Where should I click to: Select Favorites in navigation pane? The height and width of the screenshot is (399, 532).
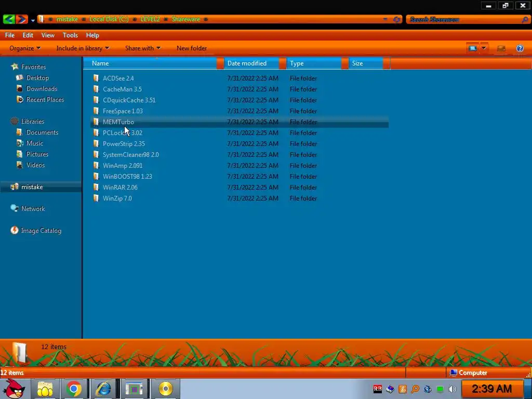(33, 67)
